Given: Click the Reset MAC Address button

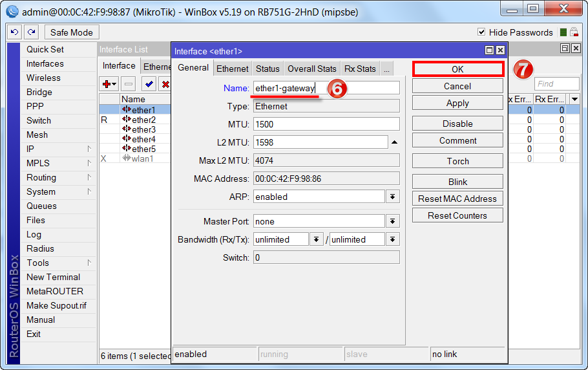Looking at the screenshot, I should click(457, 199).
